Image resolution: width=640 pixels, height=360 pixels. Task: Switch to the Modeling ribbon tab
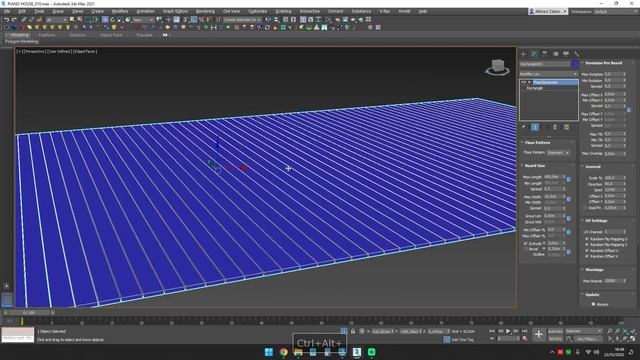(x=19, y=35)
